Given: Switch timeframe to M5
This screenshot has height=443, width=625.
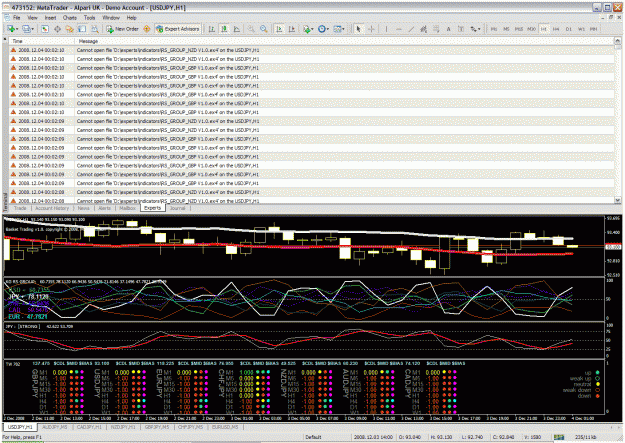Looking at the screenshot, I should pos(506,29).
